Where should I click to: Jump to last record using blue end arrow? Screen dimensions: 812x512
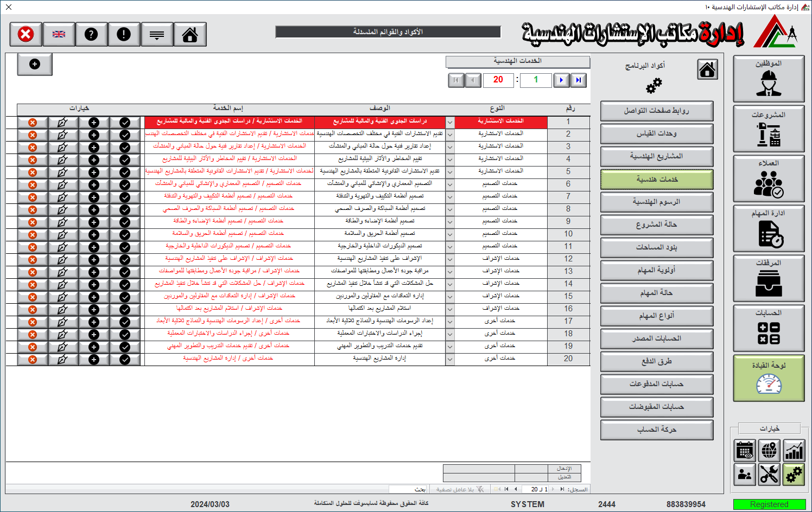[579, 80]
